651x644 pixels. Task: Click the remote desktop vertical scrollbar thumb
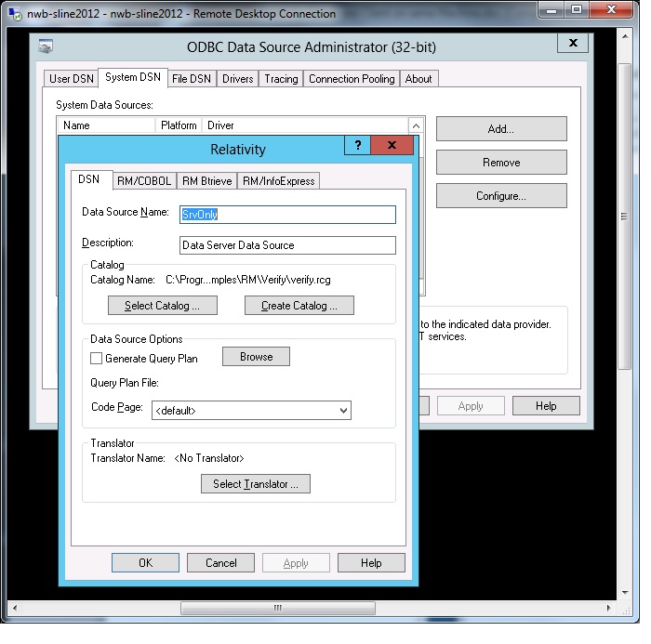624,216
